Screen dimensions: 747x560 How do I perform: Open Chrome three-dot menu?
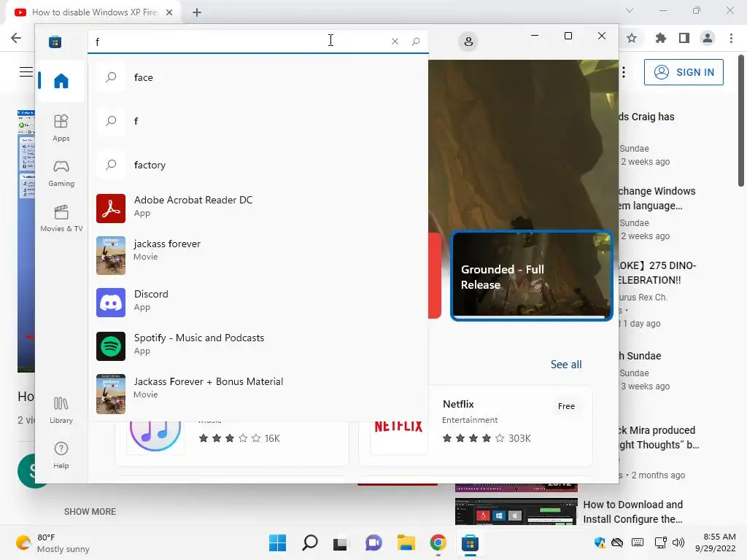731,38
